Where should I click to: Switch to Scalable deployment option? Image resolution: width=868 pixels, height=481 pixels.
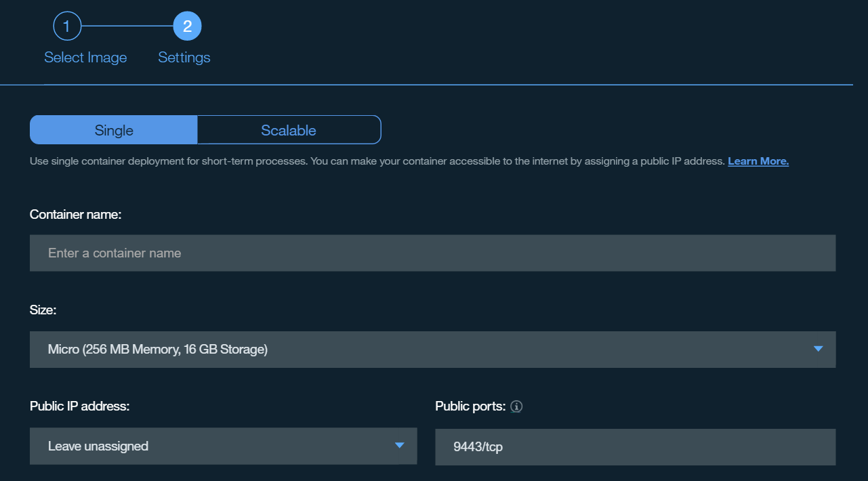[289, 130]
